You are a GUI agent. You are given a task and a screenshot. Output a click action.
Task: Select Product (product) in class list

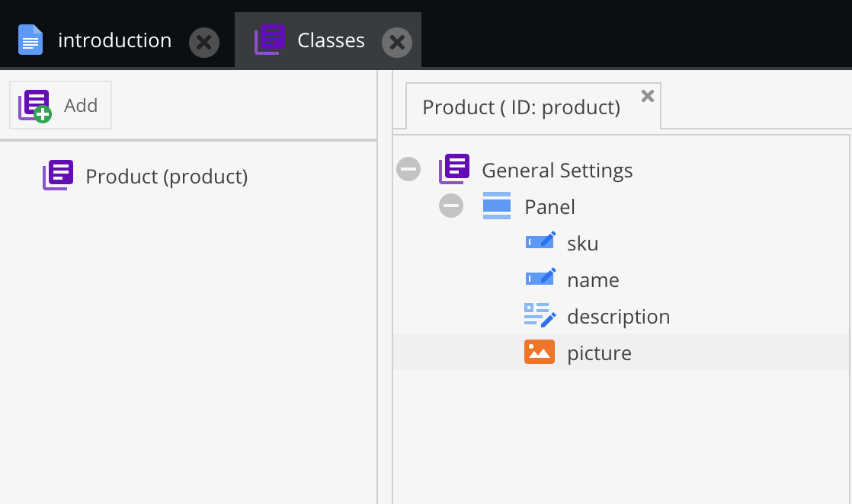tap(166, 177)
